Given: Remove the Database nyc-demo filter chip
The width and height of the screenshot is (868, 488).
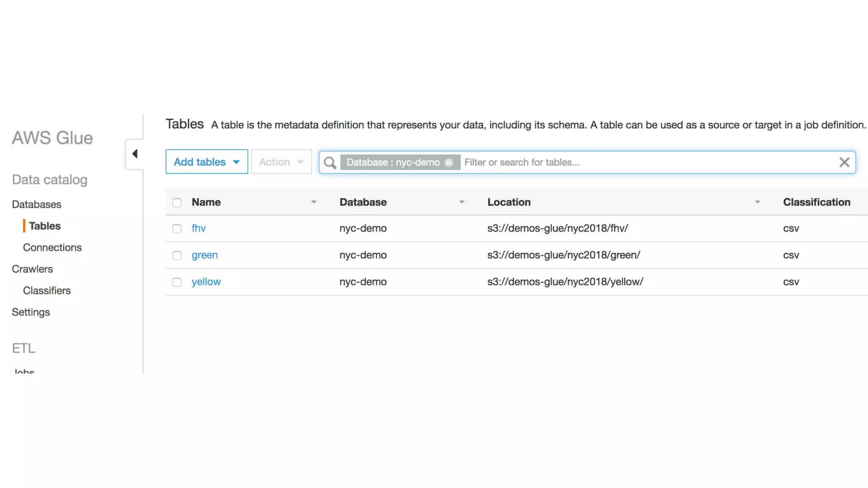Looking at the screenshot, I should pos(449,163).
